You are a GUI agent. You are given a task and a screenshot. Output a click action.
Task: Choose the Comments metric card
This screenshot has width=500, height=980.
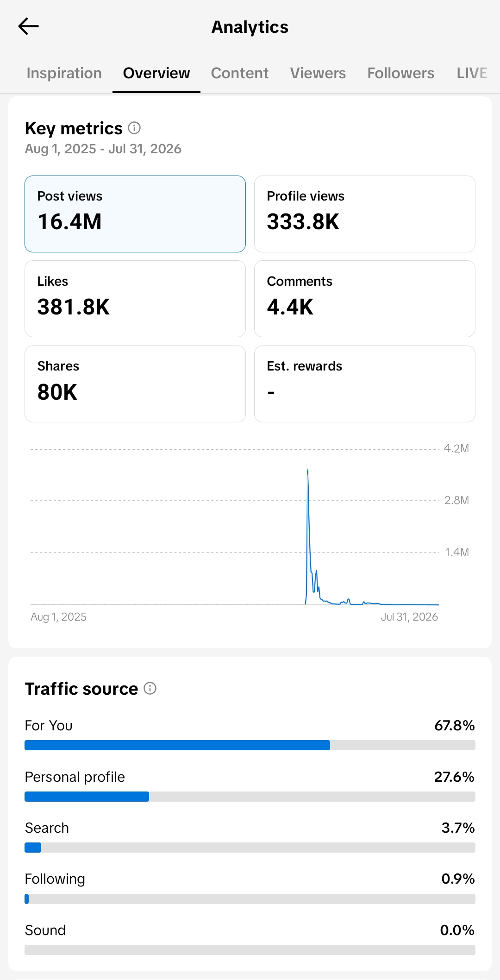[365, 299]
